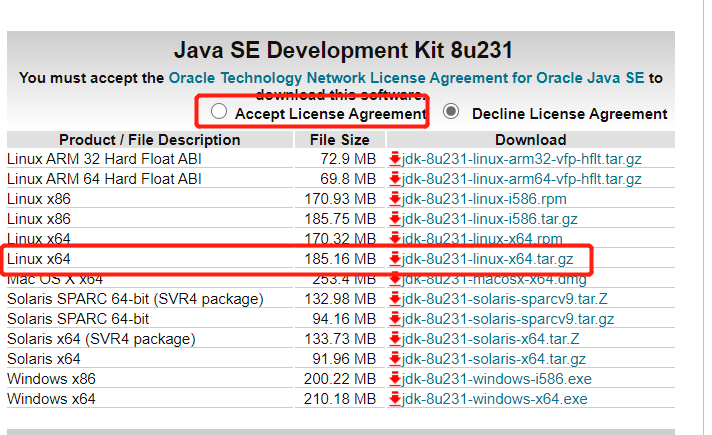Click 'Solaris SPARC 64-bit (SVR4 package)' text
The height and width of the screenshot is (435, 712).
(x=135, y=299)
